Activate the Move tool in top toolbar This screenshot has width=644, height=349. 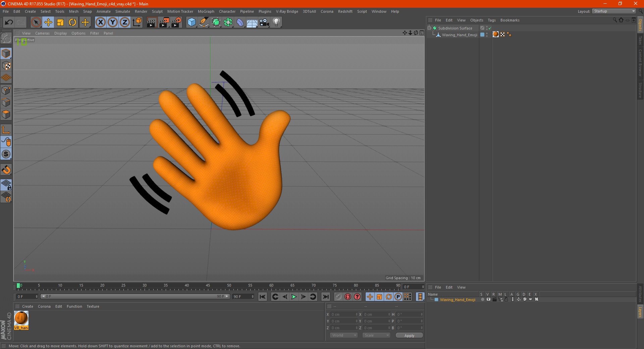pyautogui.click(x=48, y=22)
